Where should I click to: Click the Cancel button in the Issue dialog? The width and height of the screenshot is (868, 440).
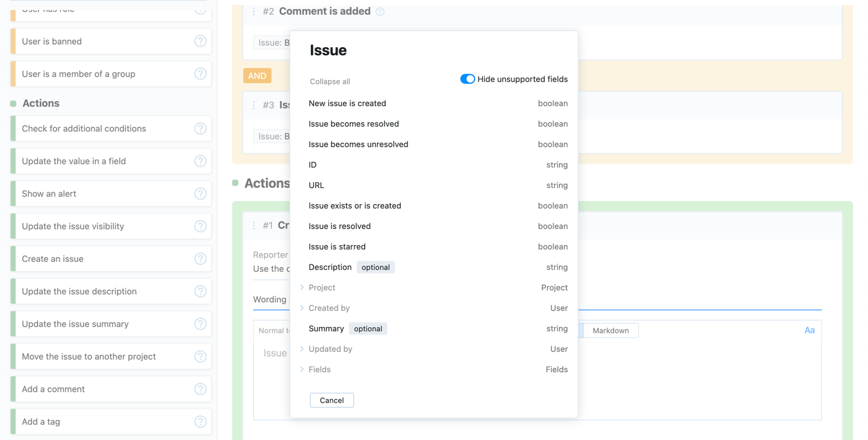coord(331,400)
